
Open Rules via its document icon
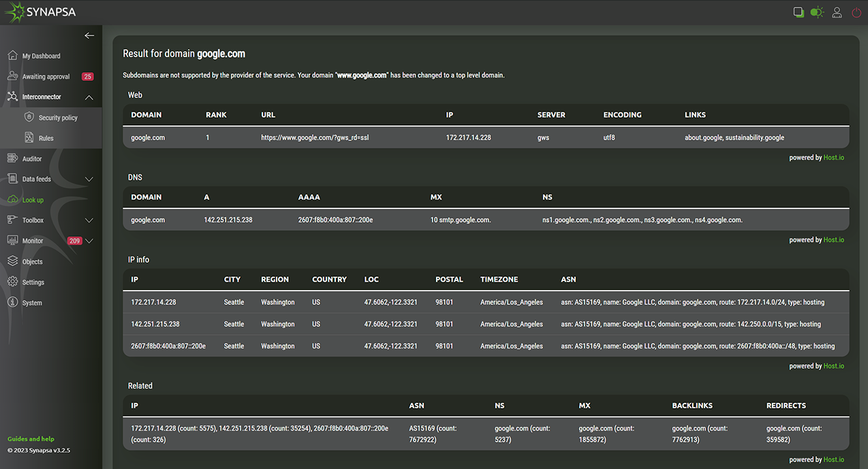click(x=29, y=138)
